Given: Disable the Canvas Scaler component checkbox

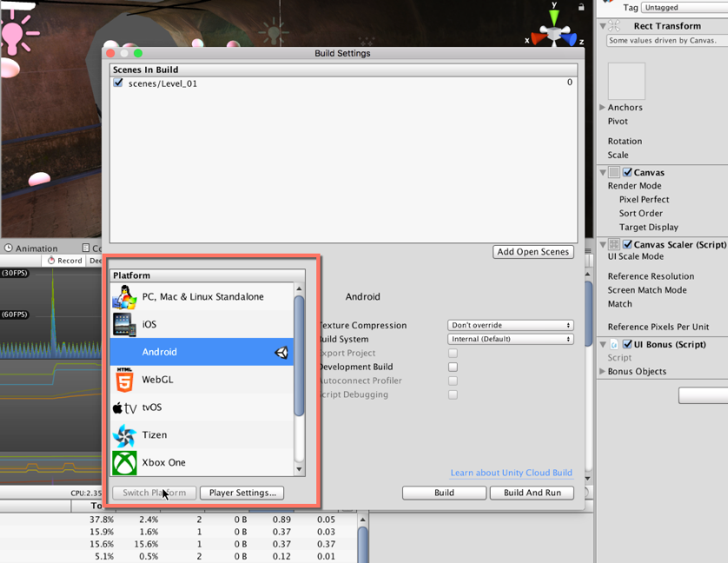Looking at the screenshot, I should click(627, 244).
